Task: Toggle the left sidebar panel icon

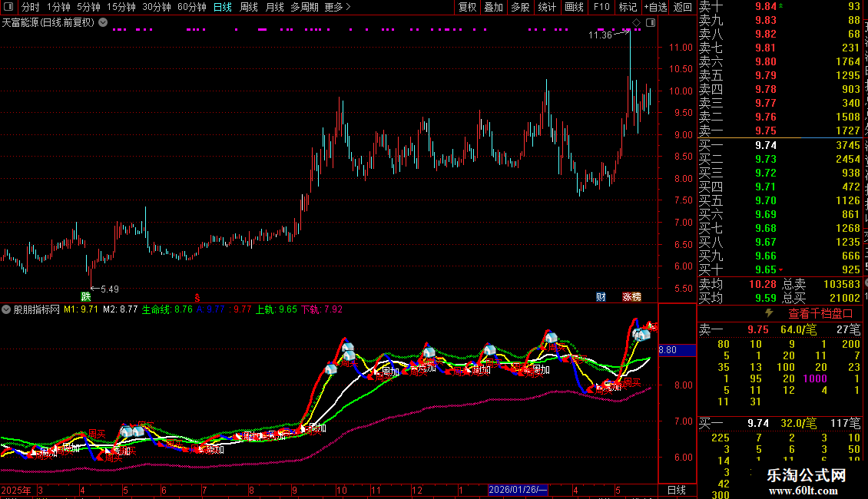Action: tap(8, 7)
